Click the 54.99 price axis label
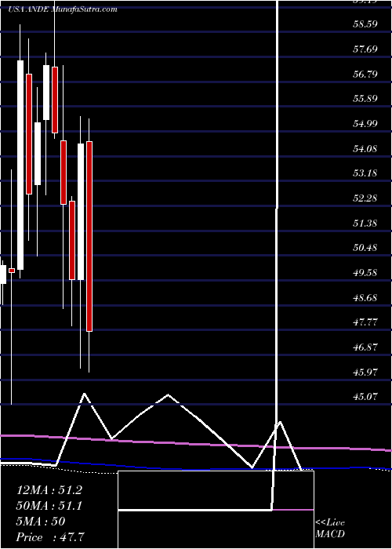 (x=365, y=124)
